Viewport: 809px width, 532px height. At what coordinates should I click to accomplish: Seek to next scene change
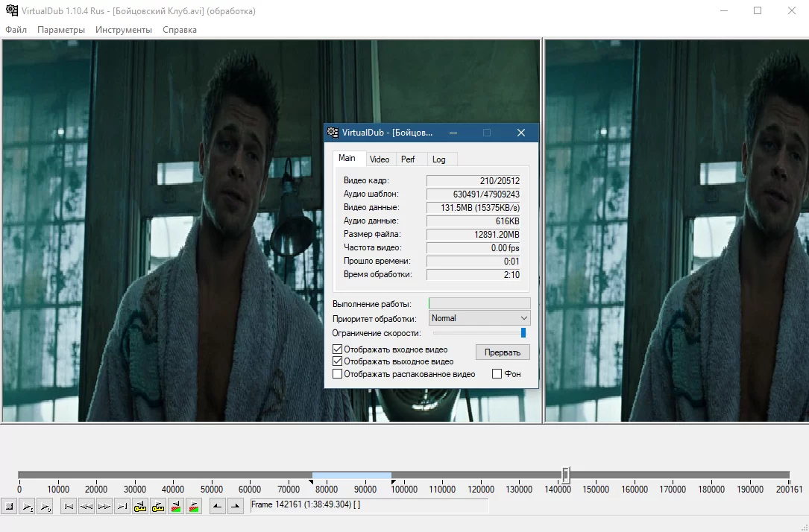point(194,507)
